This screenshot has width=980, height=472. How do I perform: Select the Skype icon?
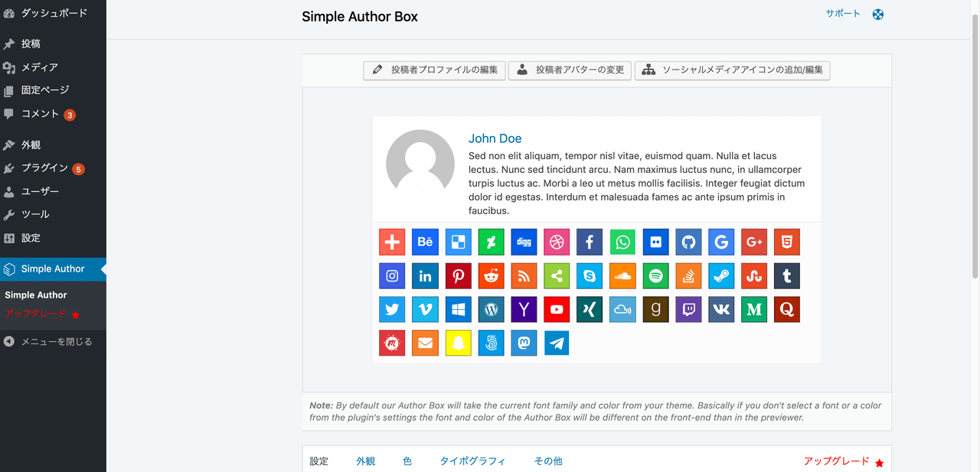click(590, 276)
